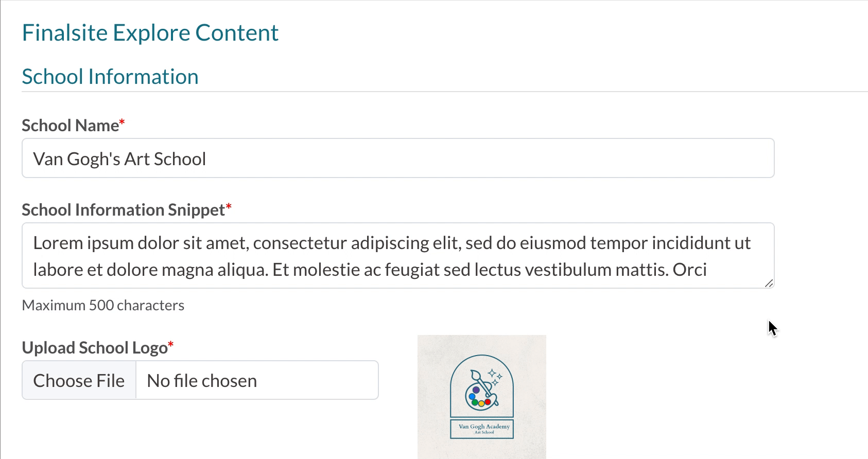Click the 'No file chosen' text
Screen dimensions: 868x459
coord(202,381)
